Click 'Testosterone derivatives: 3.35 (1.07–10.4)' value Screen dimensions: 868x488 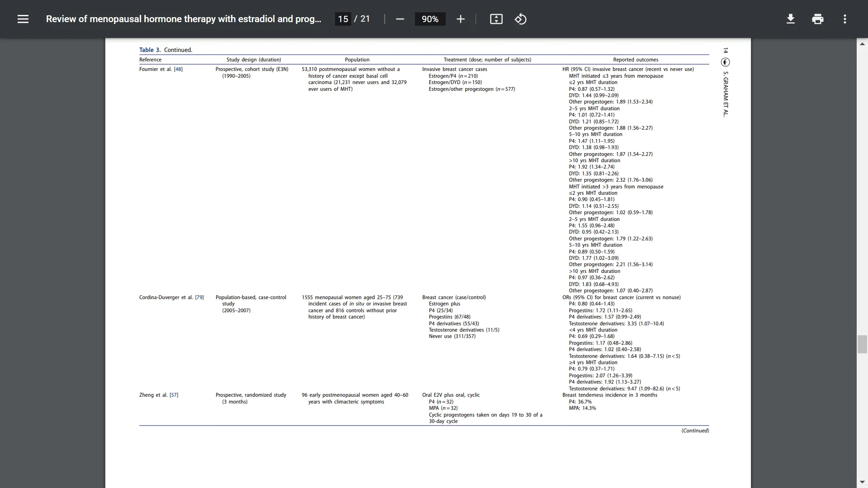[616, 324]
